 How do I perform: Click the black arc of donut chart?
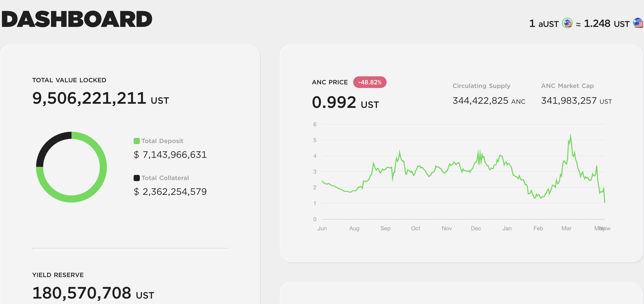coord(49,145)
